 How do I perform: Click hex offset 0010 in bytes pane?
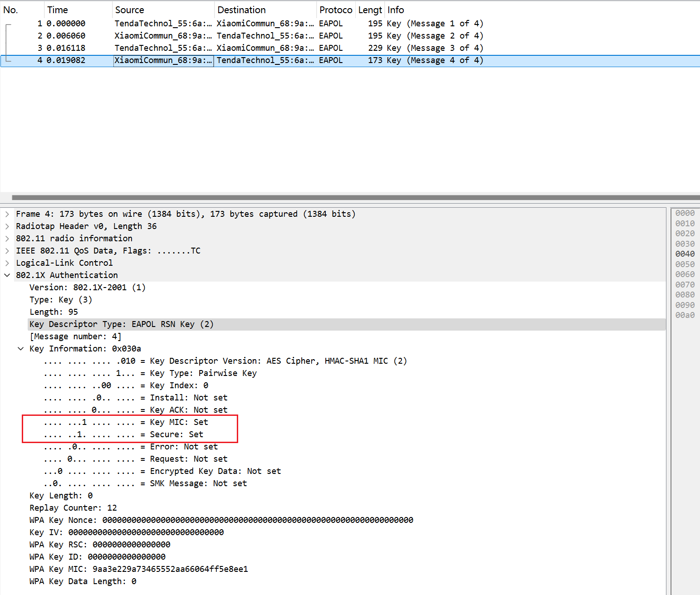pos(685,224)
